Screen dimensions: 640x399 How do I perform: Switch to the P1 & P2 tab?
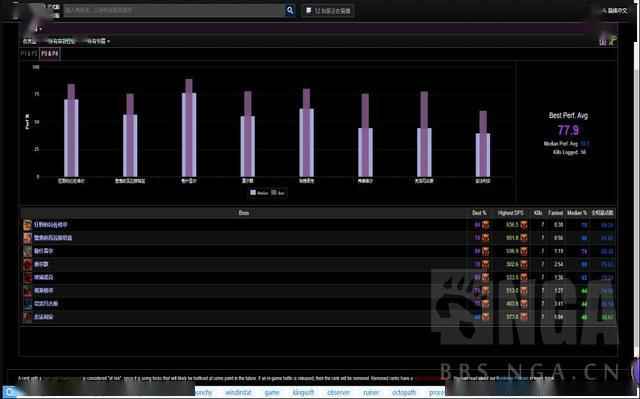point(29,54)
